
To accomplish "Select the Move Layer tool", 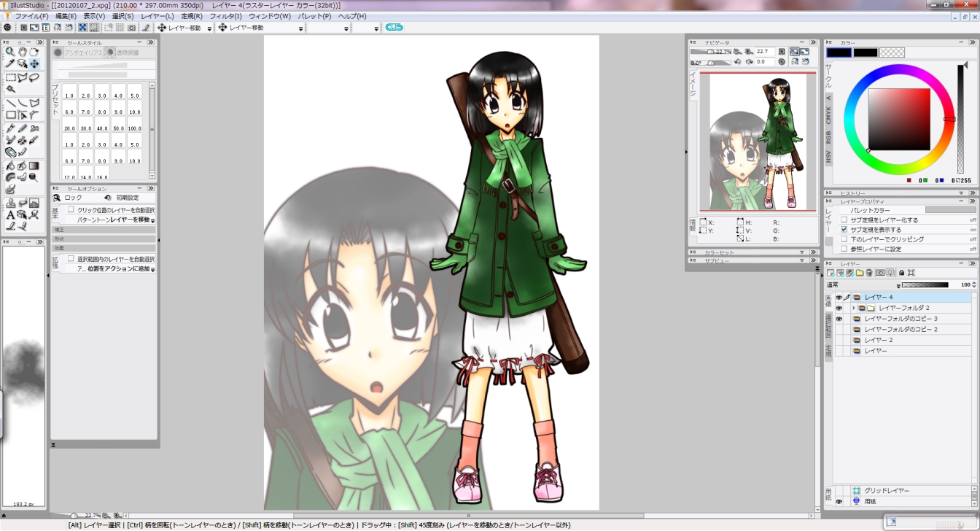I will click(34, 64).
